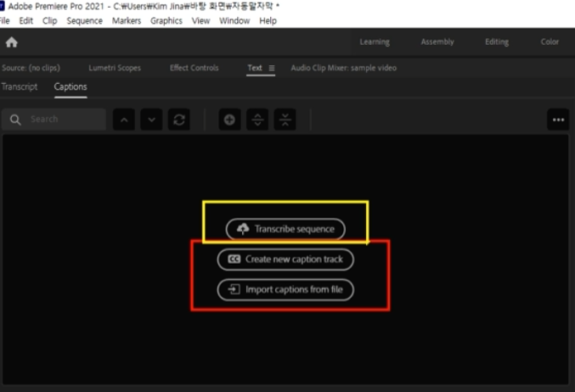Image resolution: width=575 pixels, height=392 pixels.
Task: Open the Text panel hamburger menu
Action: point(272,68)
